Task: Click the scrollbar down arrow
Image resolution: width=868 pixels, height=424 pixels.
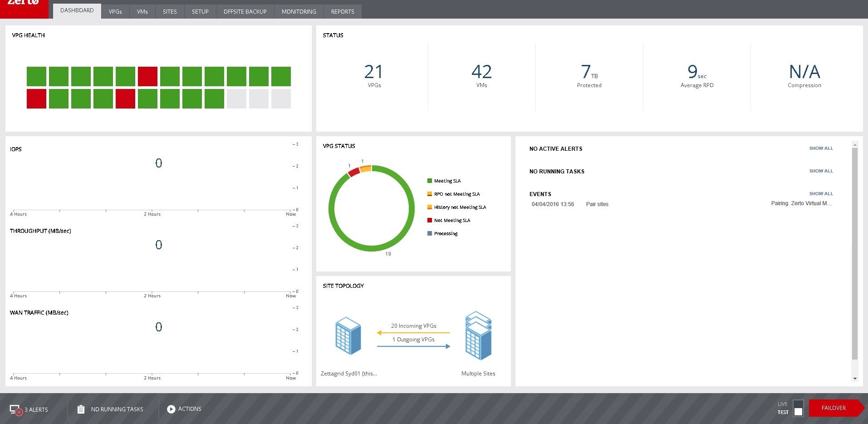Action: pos(855,379)
